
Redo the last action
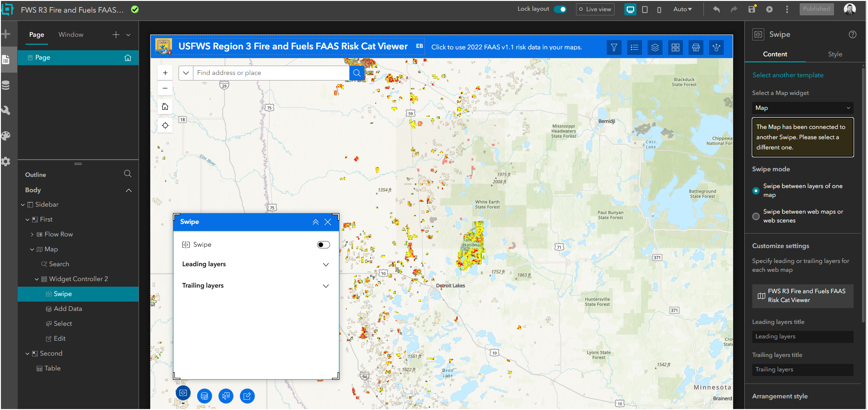[734, 9]
